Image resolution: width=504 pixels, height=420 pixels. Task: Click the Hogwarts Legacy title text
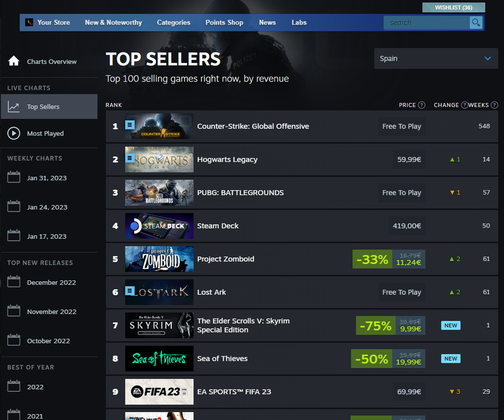227,160
